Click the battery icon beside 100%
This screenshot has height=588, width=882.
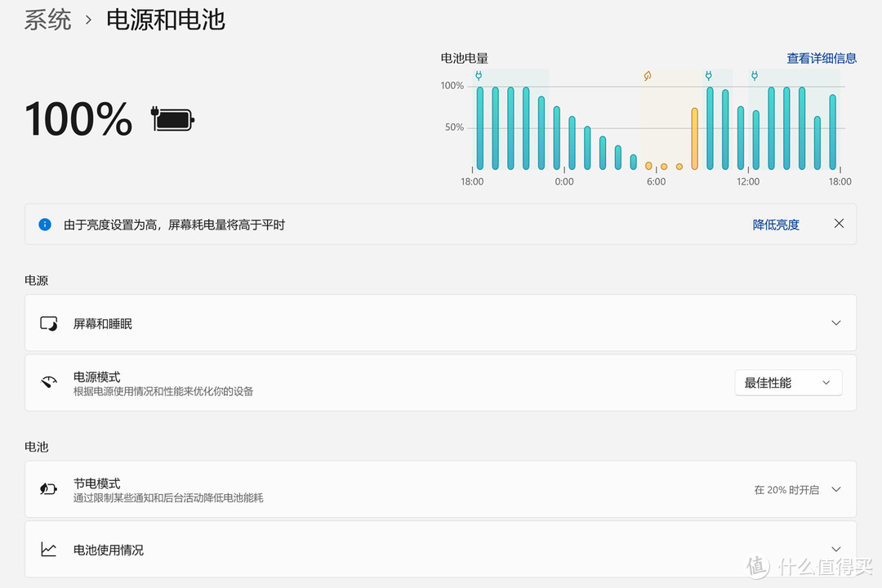(x=171, y=118)
